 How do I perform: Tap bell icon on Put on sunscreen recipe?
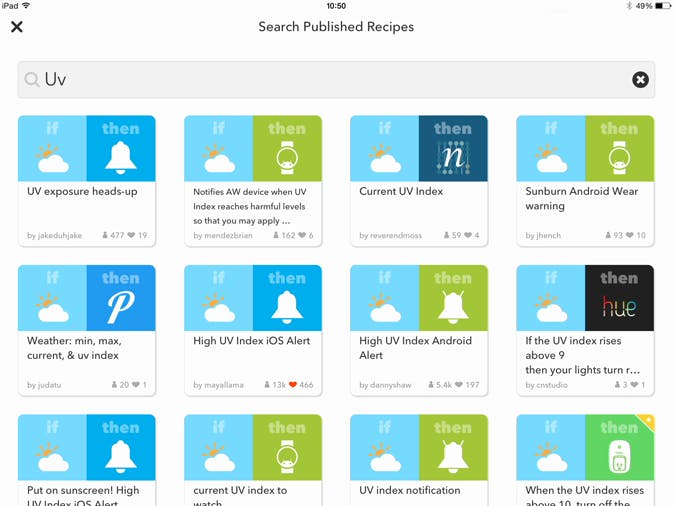121,456
